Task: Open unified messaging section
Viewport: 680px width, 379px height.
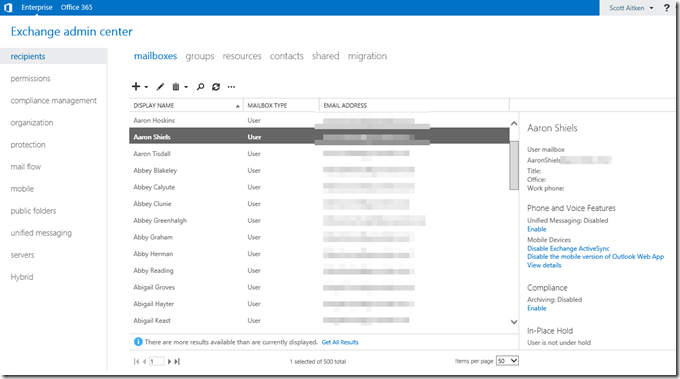Action: tap(41, 233)
